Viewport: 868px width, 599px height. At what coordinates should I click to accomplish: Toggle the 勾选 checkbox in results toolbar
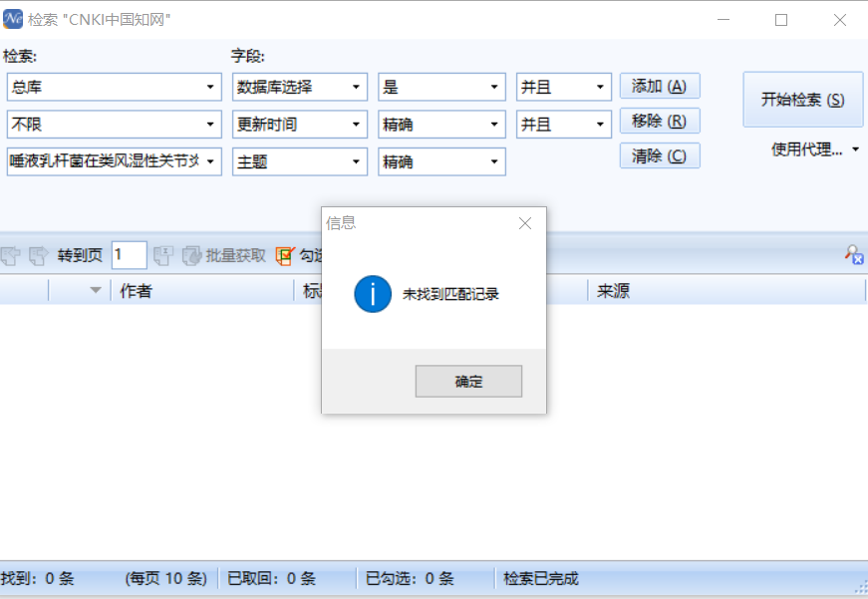(x=286, y=256)
